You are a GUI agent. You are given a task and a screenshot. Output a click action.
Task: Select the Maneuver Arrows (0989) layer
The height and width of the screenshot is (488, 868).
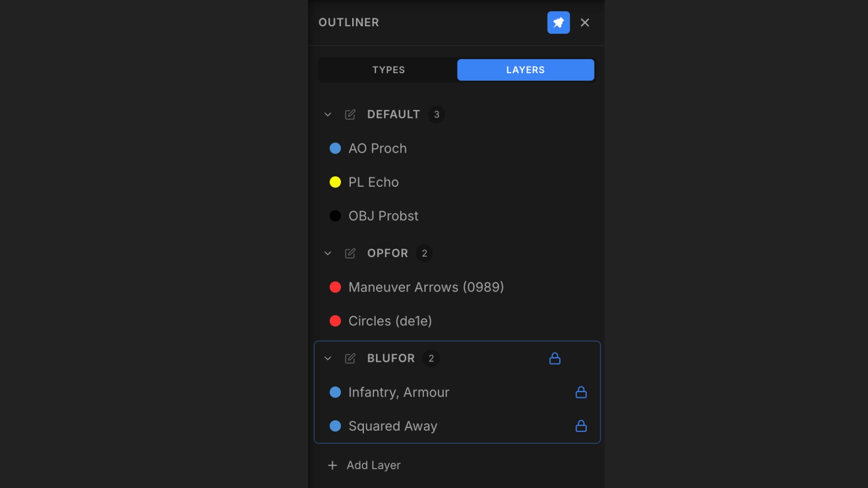[425, 287]
